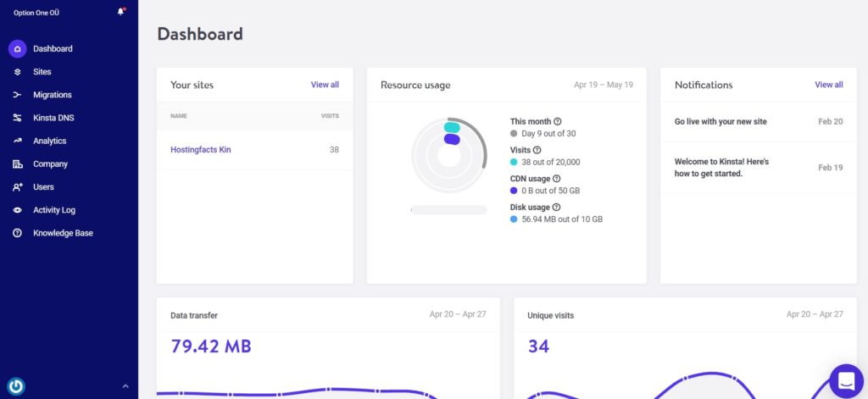
Task: Click the Feb 20 notification date
Action: [x=831, y=122]
